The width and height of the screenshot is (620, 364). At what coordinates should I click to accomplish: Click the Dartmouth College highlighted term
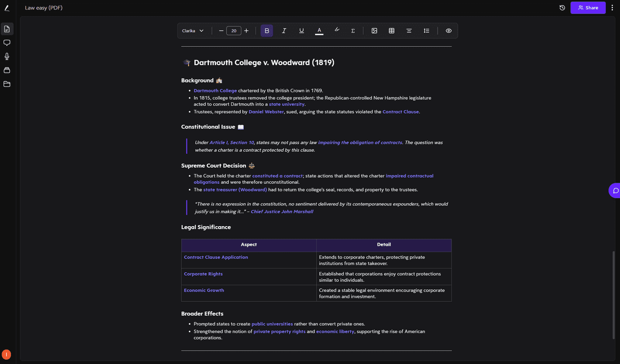click(x=215, y=90)
